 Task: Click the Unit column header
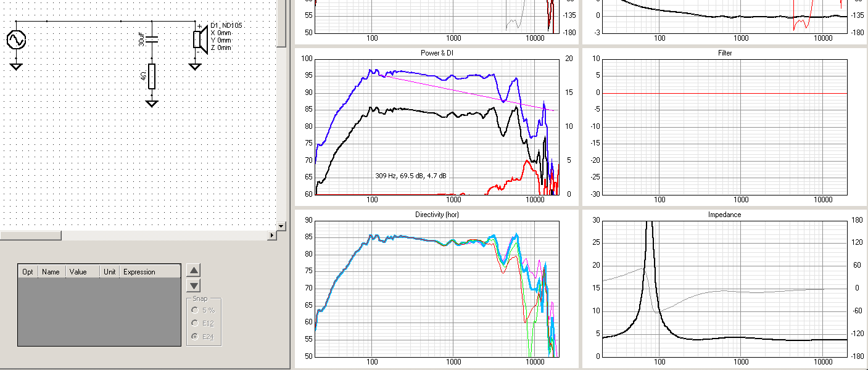tap(110, 271)
